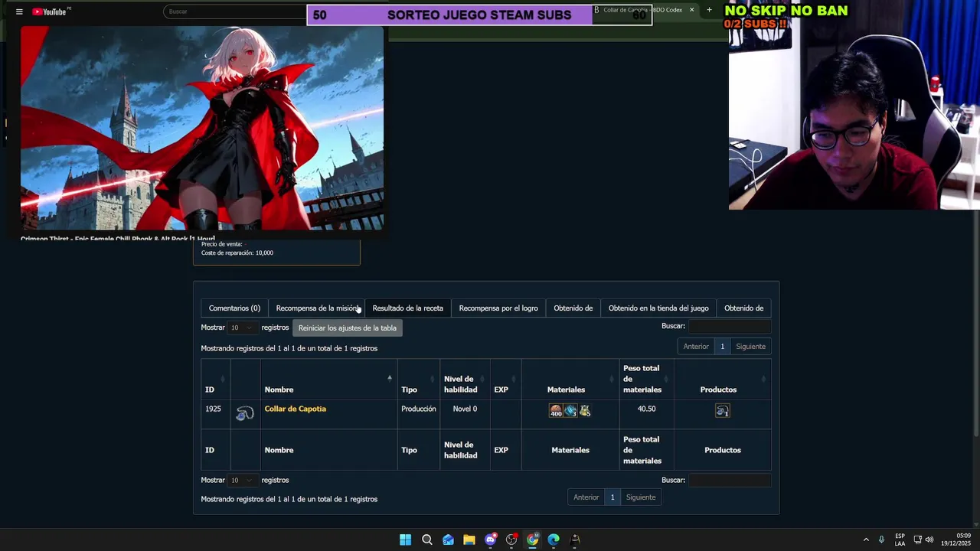Open Obtenido en la tienda del juego tab
This screenshot has height=551, width=980.
coord(658,308)
